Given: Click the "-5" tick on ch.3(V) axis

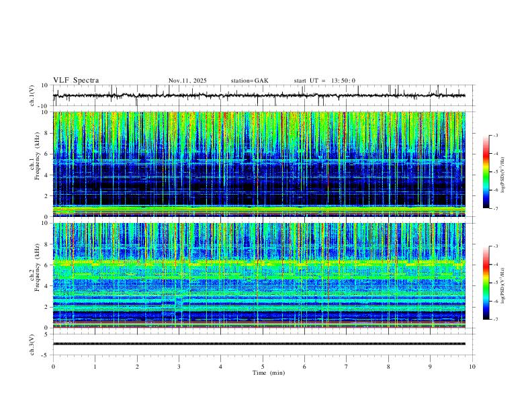Looking at the screenshot, I should pos(46,355).
